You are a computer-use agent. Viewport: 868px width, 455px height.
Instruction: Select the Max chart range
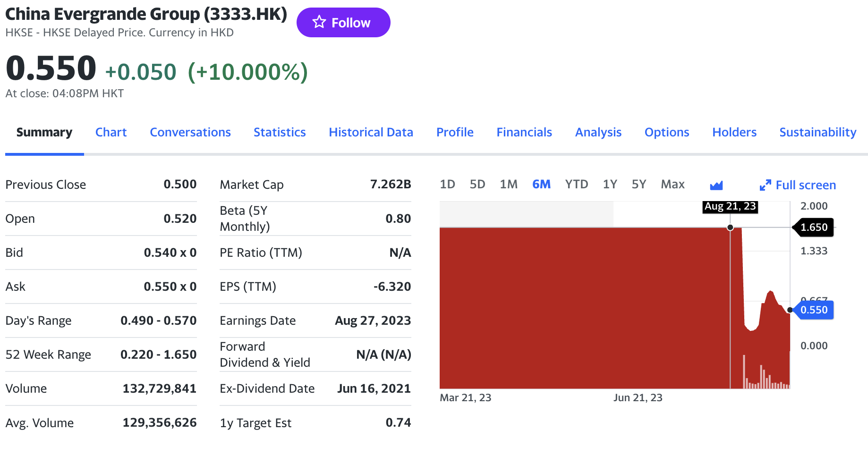coord(672,184)
